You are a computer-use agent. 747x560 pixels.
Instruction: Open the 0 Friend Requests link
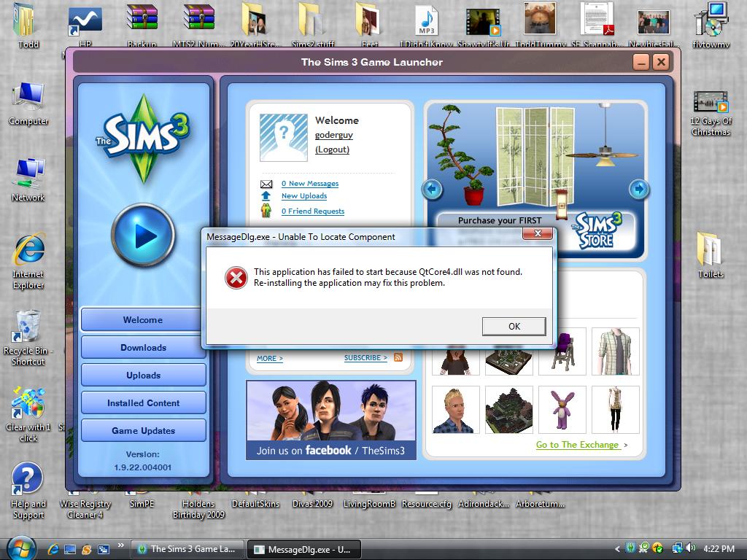pyautogui.click(x=312, y=211)
